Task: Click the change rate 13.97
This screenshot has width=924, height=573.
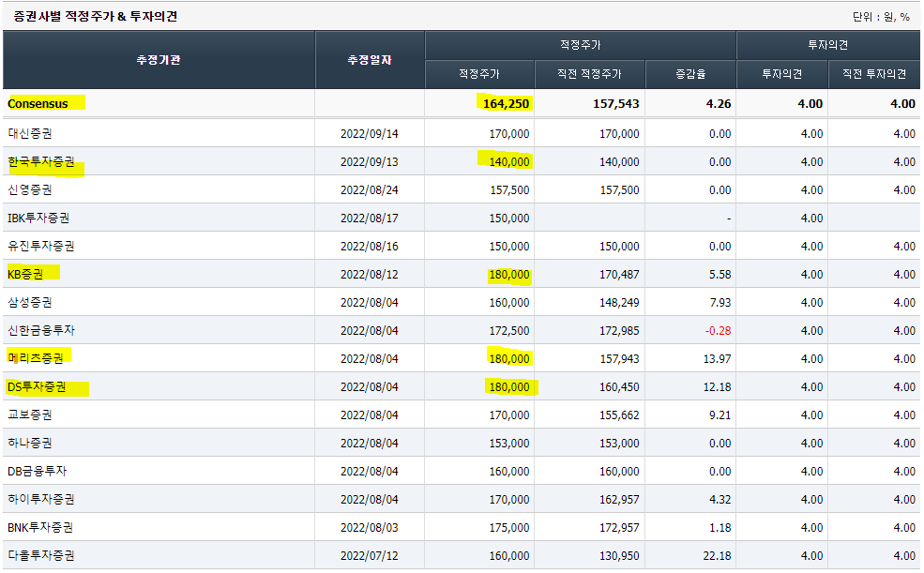Action: [718, 358]
